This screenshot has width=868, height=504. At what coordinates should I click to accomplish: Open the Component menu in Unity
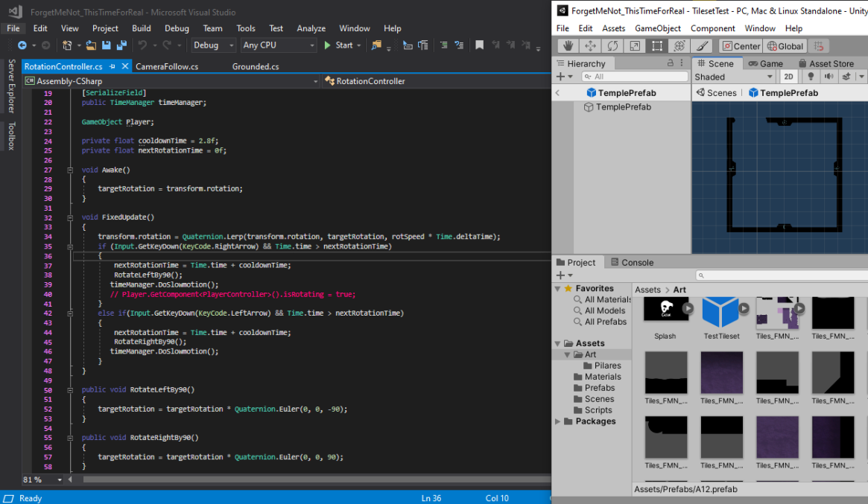[x=712, y=28]
